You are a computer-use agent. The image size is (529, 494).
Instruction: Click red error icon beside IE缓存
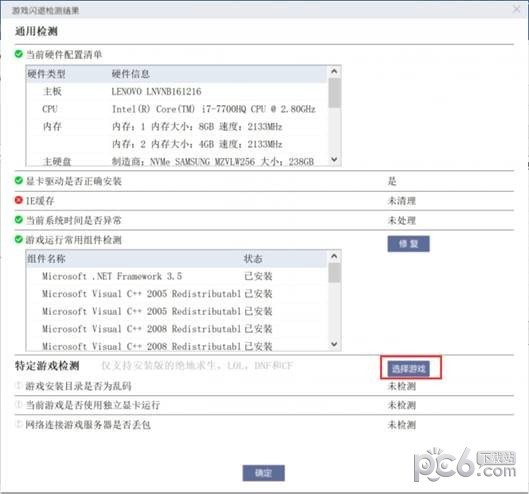click(x=19, y=200)
